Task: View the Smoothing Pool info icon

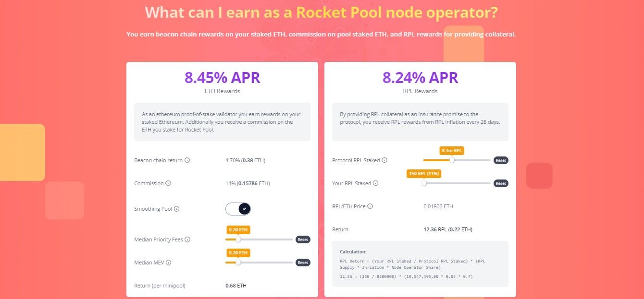Action: click(x=176, y=209)
